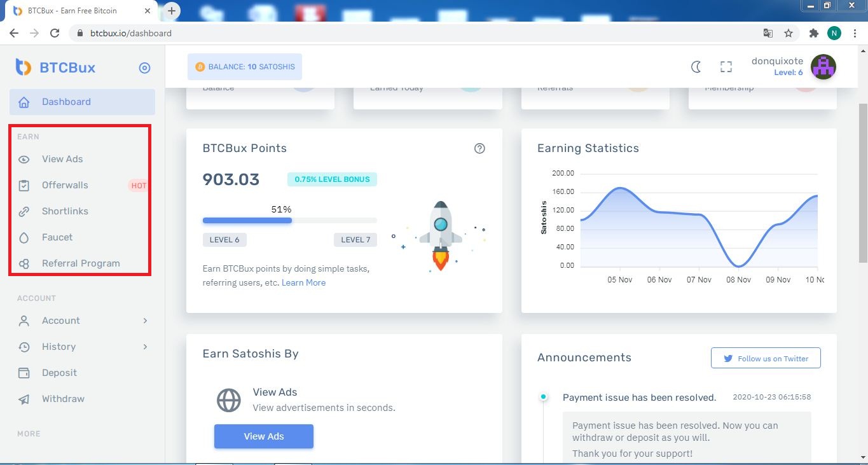Expand the History submenu chevron
This screenshot has width=868, height=465.
(145, 347)
